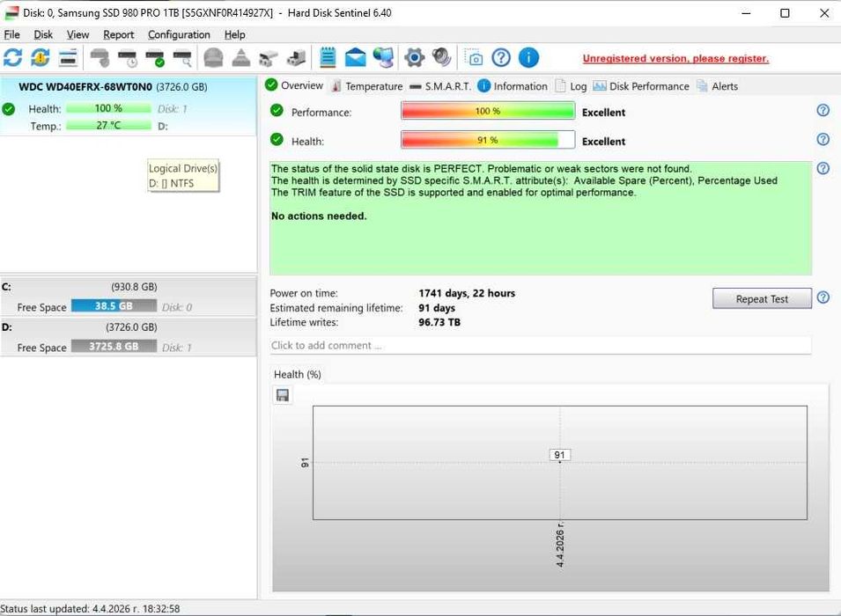Click refresh icon with yellow warning sign
This screenshot has height=616, width=841.
tap(41, 57)
